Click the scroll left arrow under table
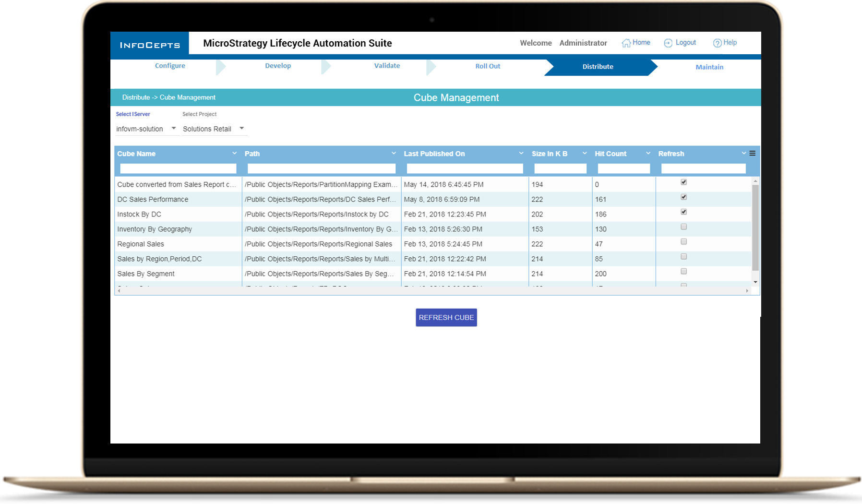862x504 pixels. click(119, 291)
